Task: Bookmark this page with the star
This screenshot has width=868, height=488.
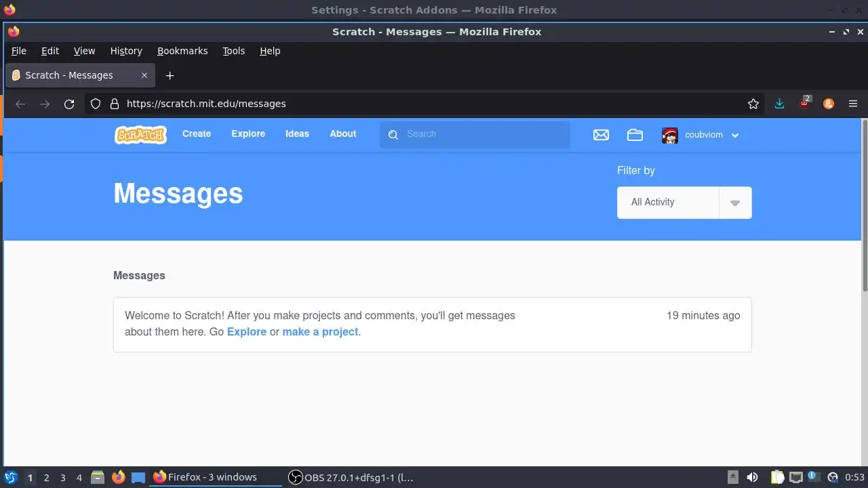Action: pyautogui.click(x=753, y=104)
